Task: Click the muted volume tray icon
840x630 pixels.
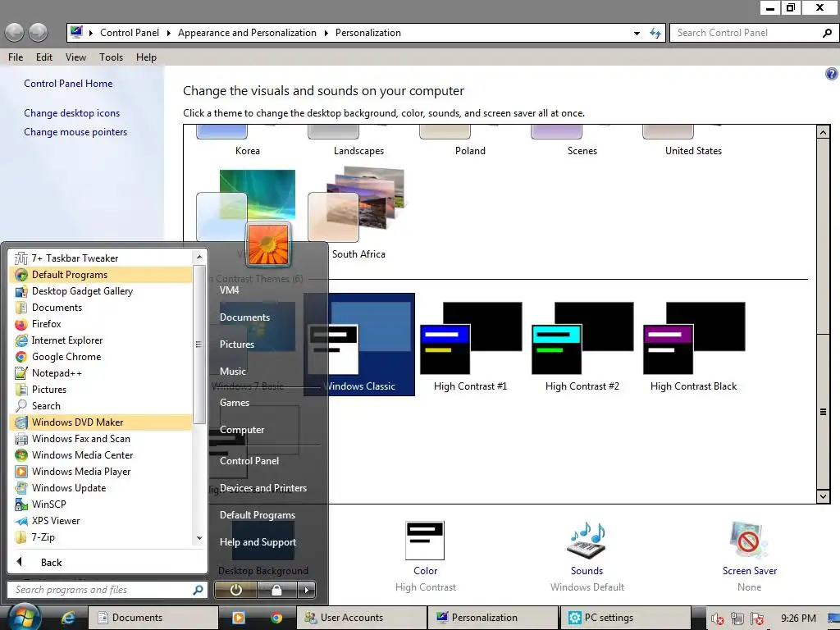Action: pos(717,619)
